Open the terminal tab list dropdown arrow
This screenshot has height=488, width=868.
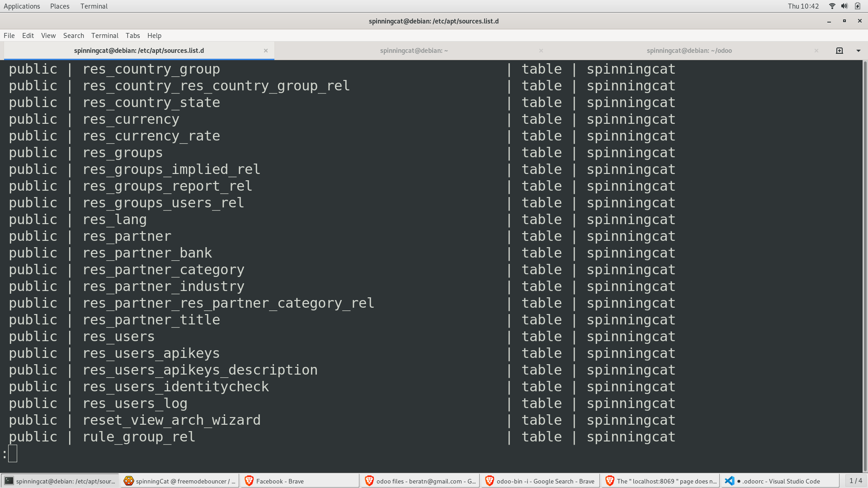click(x=858, y=51)
